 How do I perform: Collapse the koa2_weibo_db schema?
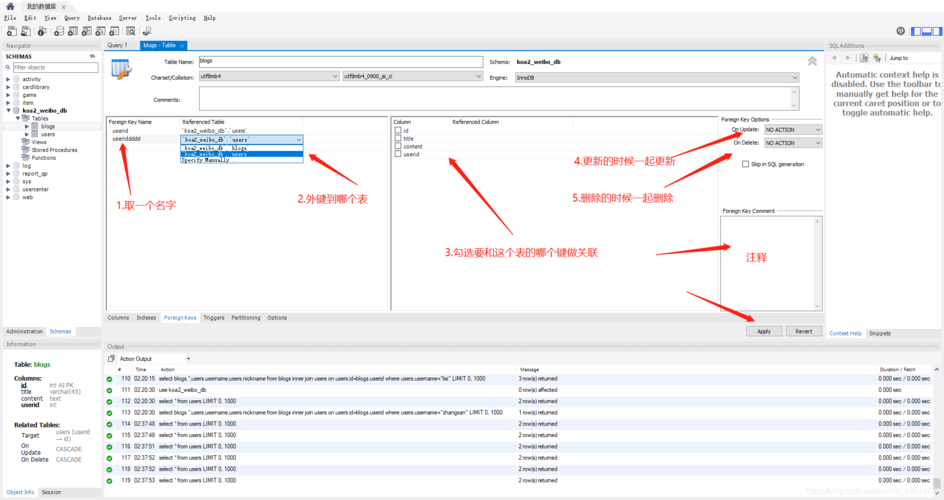8,111
